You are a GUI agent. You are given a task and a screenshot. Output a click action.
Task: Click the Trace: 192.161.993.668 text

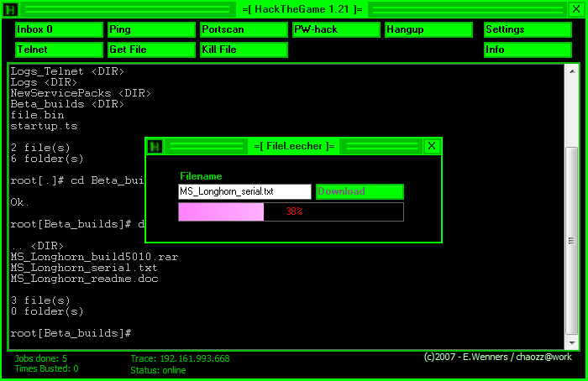[x=180, y=358]
